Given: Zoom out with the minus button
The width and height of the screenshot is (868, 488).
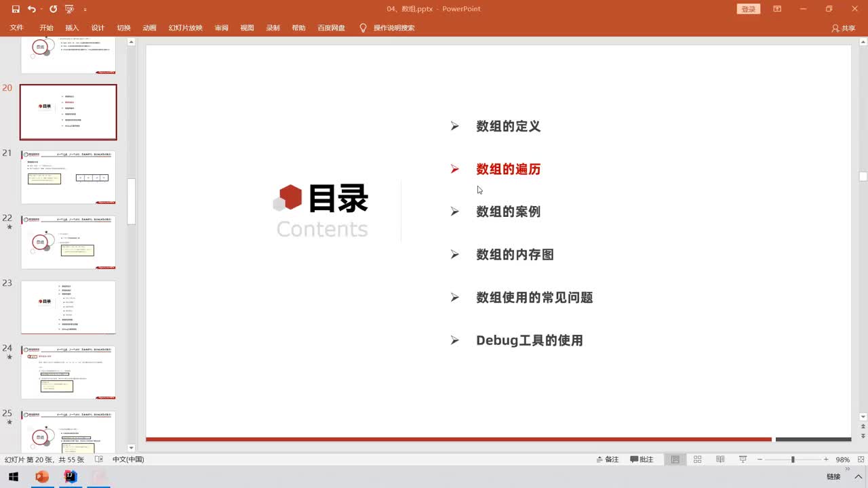Looking at the screenshot, I should pyautogui.click(x=760, y=460).
